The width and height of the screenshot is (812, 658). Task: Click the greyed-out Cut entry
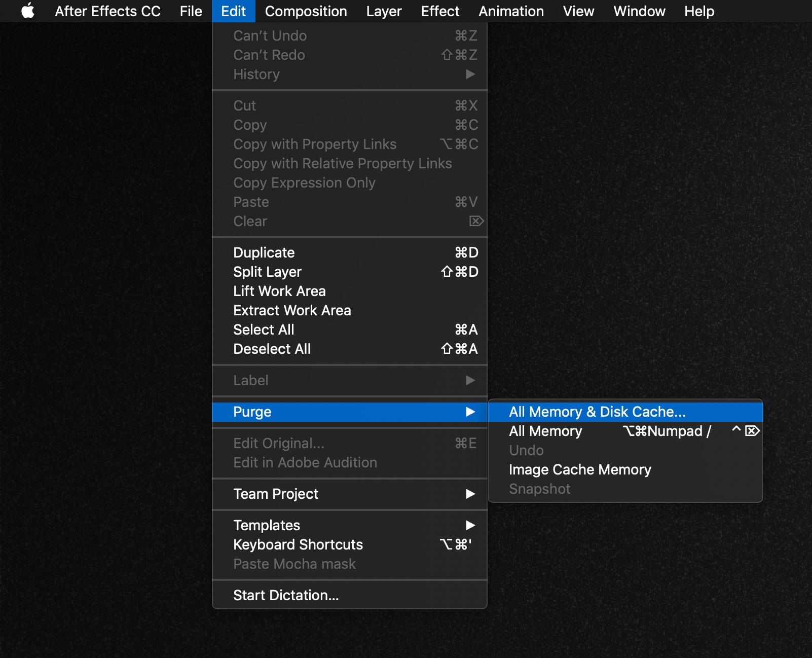(x=350, y=105)
